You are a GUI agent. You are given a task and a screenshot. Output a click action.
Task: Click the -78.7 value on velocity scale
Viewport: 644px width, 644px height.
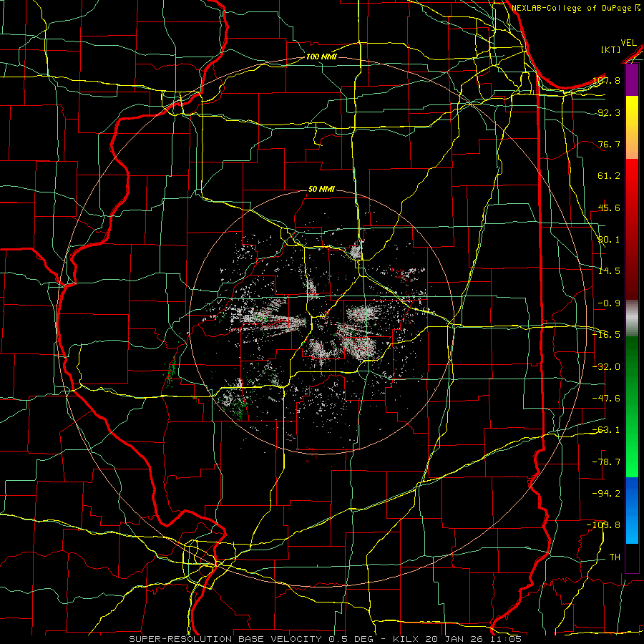[606, 462]
